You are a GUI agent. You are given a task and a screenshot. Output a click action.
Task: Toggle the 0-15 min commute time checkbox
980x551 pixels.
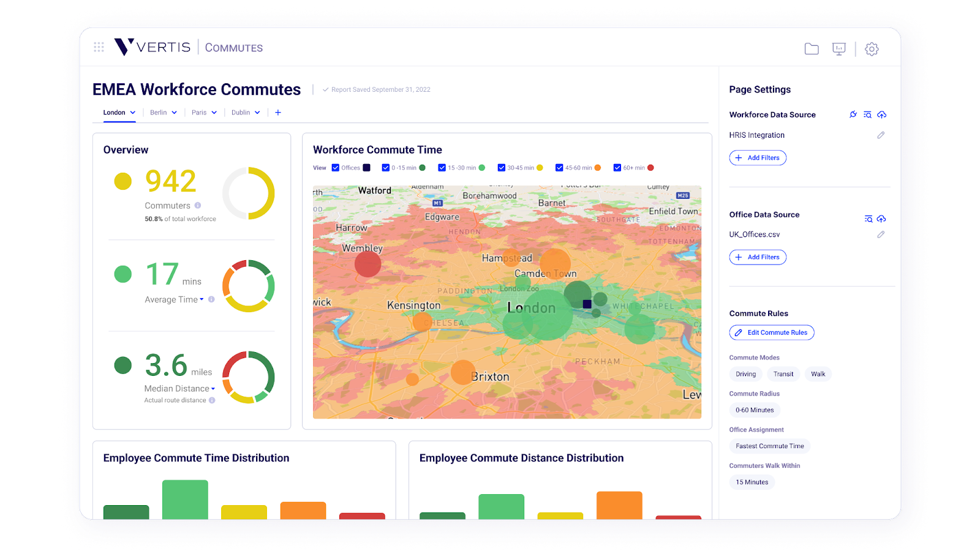pos(385,167)
